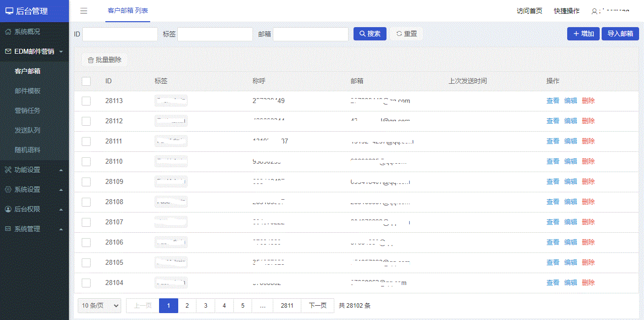Click the backend permissions user icon

click(8, 209)
